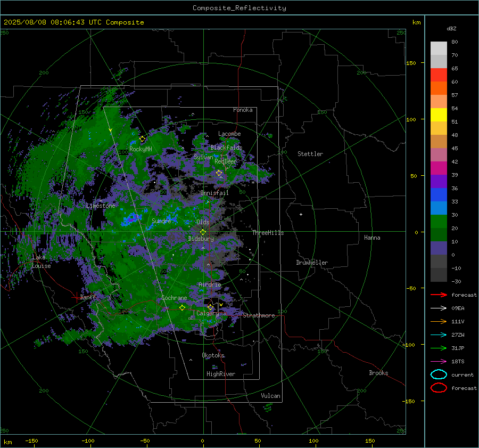Click the RedDeer city label
Screen dimensions: 479x448
pyautogui.click(x=226, y=161)
